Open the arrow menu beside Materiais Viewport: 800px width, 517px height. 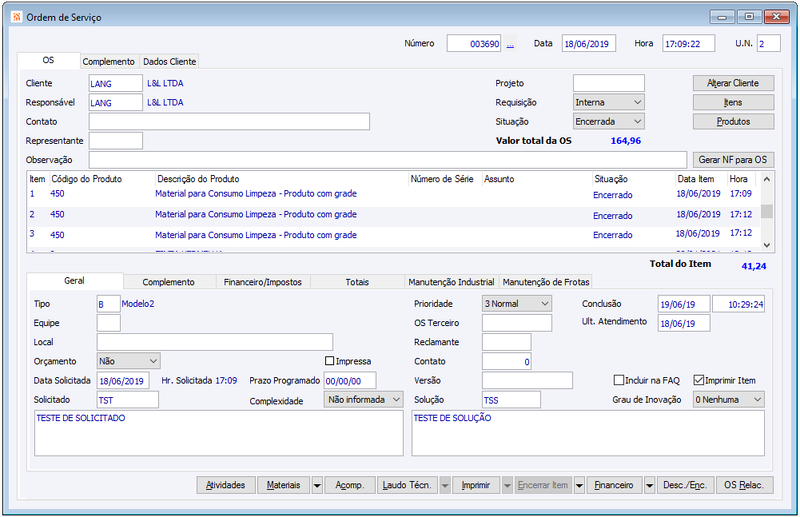[x=317, y=485]
